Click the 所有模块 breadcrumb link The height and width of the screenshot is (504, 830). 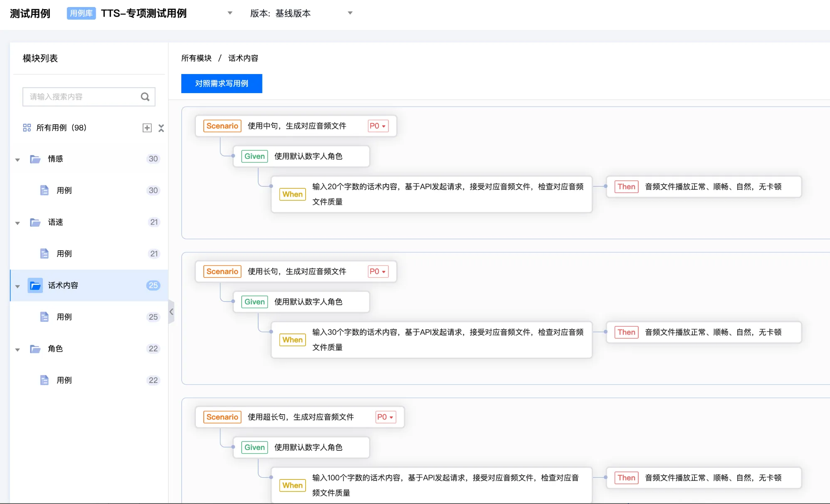(196, 58)
